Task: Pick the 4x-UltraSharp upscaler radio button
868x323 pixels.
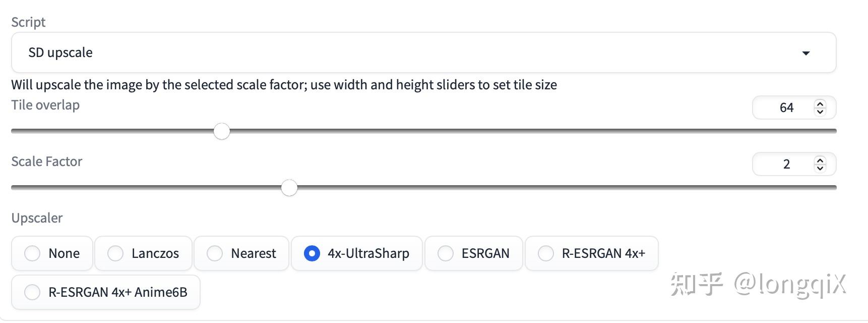Action: [312, 253]
